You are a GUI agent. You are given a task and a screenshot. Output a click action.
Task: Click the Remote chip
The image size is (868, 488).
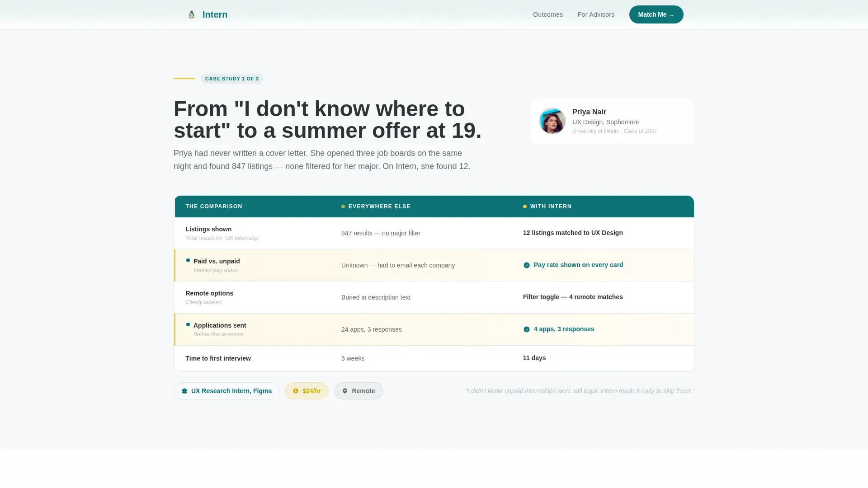click(358, 391)
